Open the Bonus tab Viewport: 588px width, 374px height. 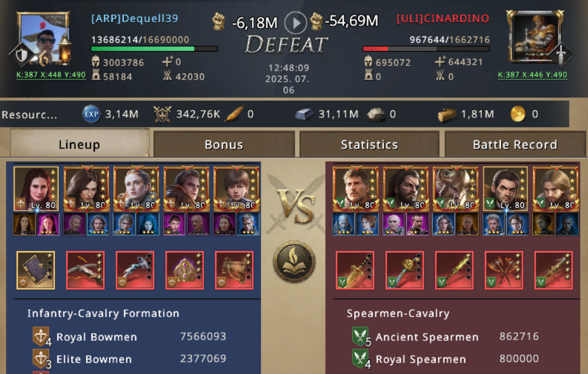224,144
